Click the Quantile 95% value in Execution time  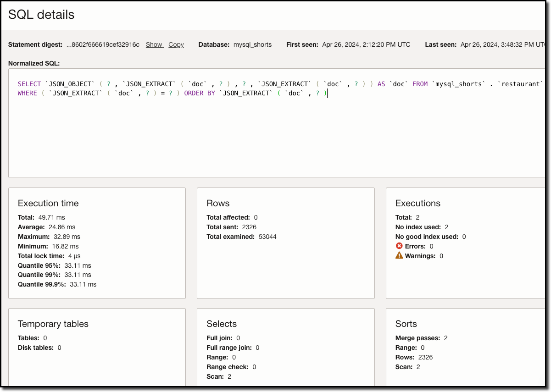[78, 265]
